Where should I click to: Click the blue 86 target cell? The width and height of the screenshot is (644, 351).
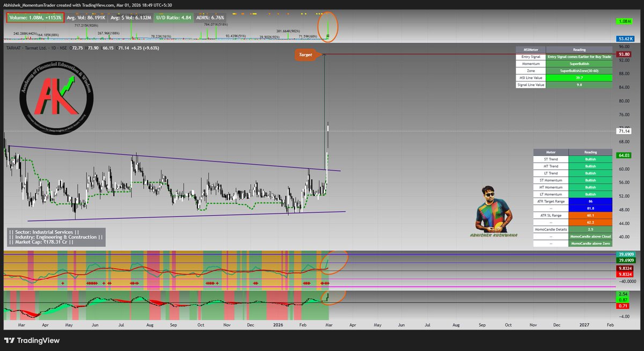pyautogui.click(x=590, y=201)
